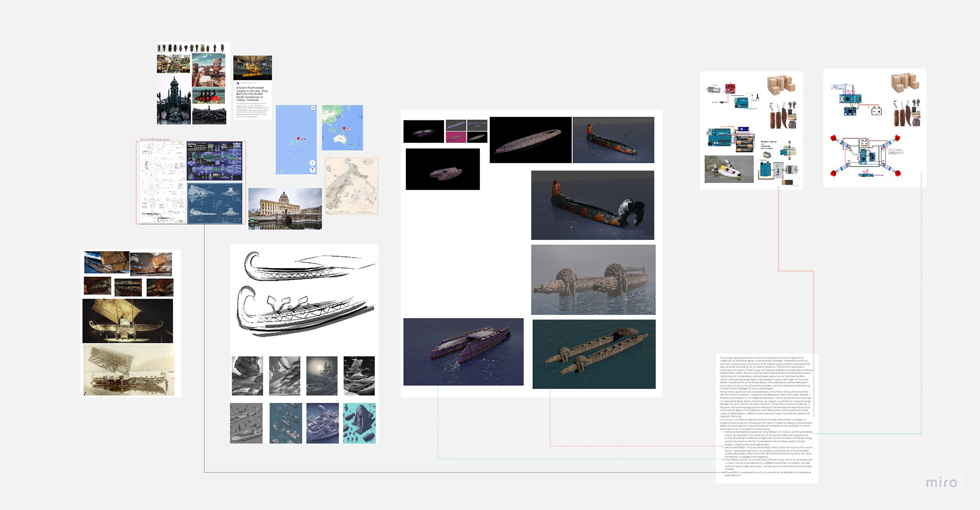Select the white RC boat photo in the electronics panel
This screenshot has height=510, width=980.
729,169
